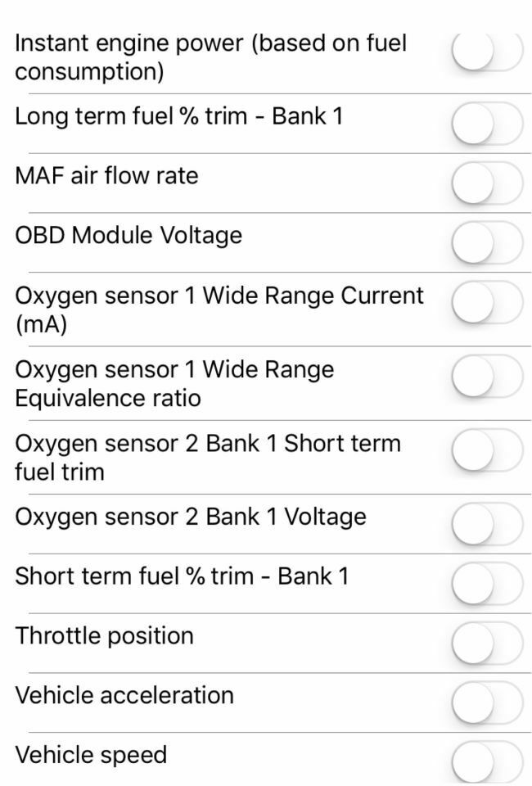Switch on Vehicle speed toggle
The width and height of the screenshot is (532, 786).
coord(488,761)
